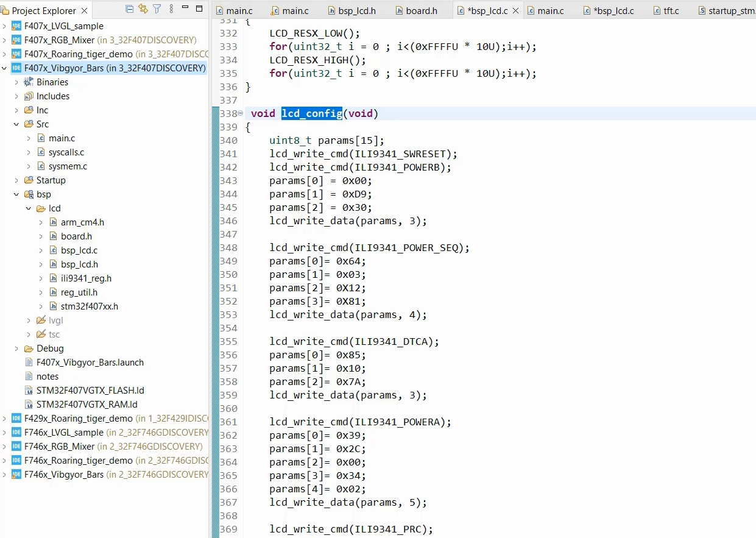Expand the sysmem.c file node
Screen dimensions: 756x538
click(x=29, y=166)
